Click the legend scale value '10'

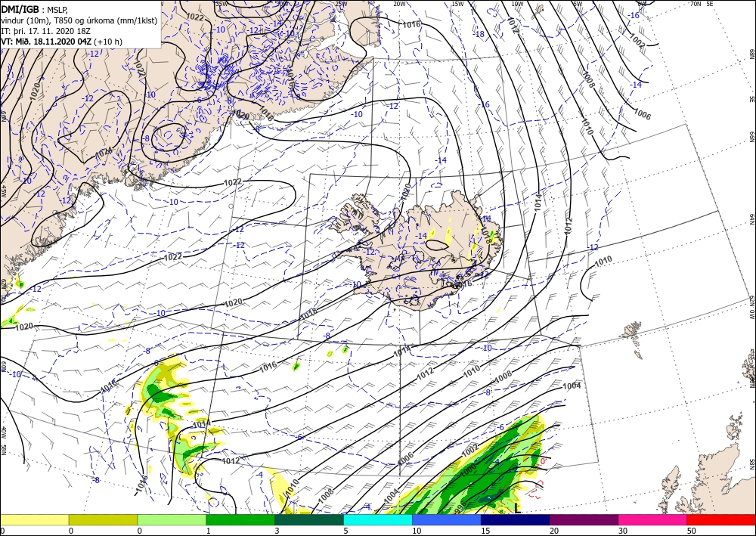point(417,531)
